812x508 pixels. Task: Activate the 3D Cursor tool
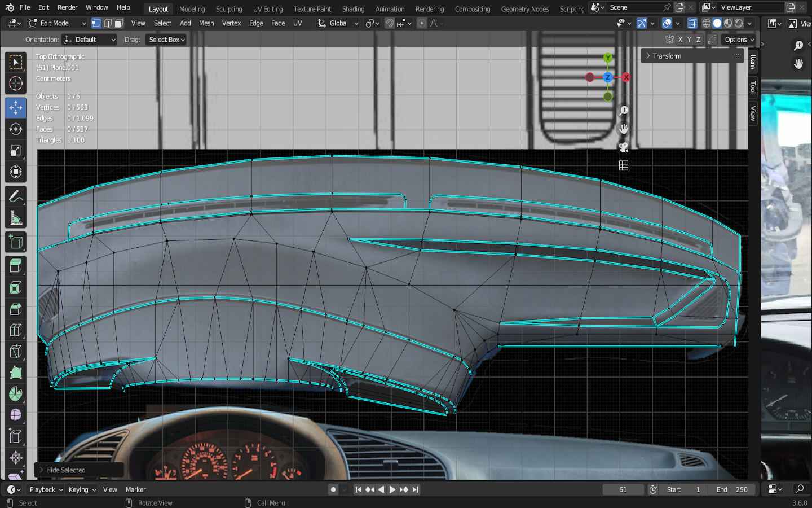pos(16,84)
